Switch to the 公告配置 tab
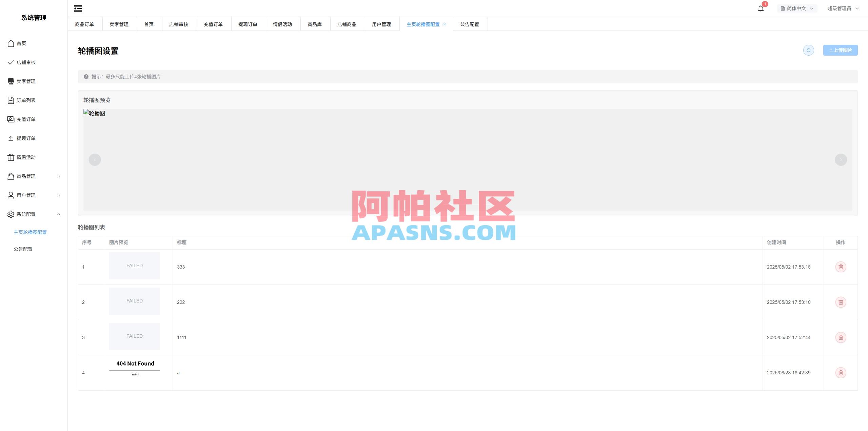 coord(470,24)
